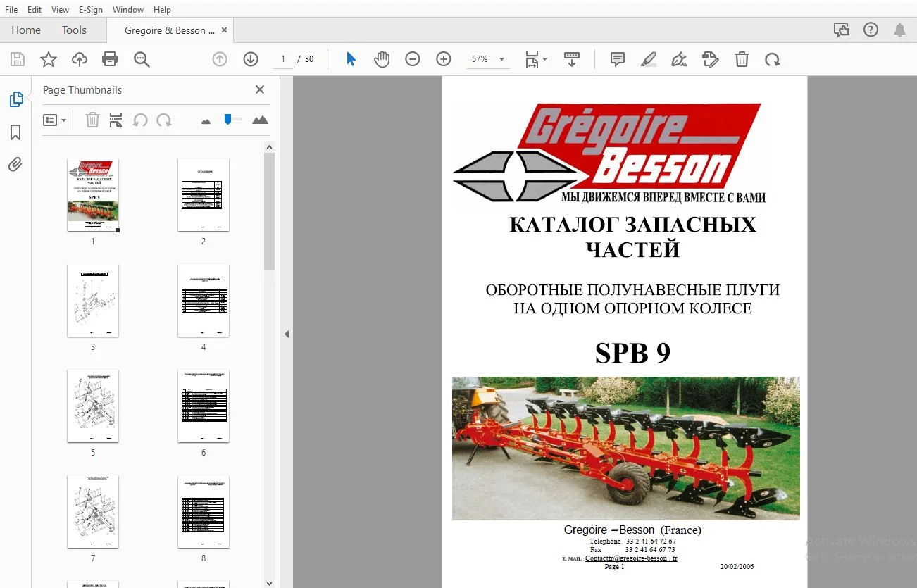Upload the file to the cloud
Image resolution: width=917 pixels, height=588 pixels.
(80, 59)
